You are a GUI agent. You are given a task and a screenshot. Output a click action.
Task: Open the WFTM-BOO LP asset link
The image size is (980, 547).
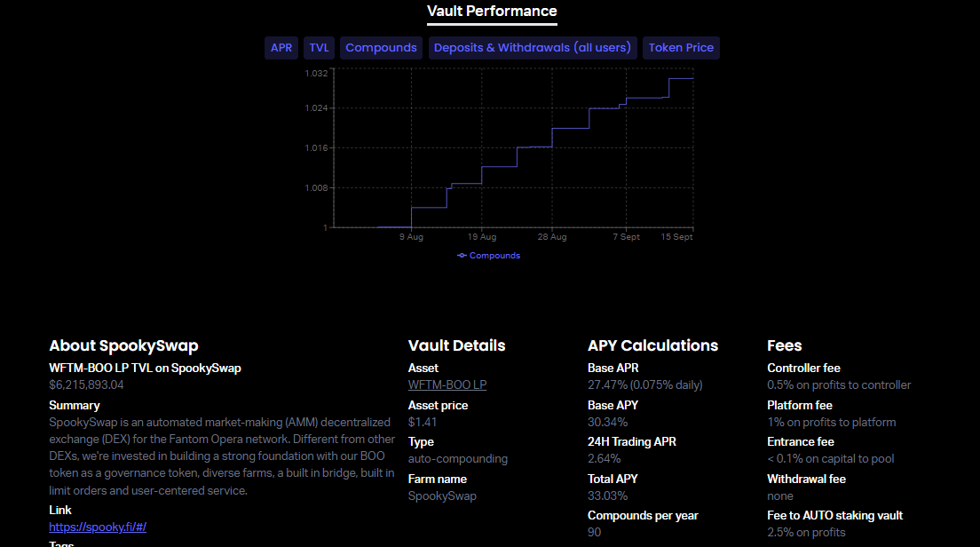[x=447, y=384]
